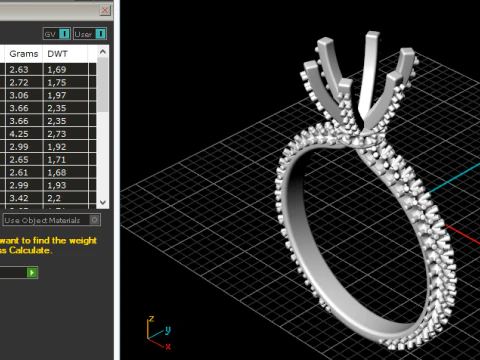The image size is (480, 360).
Task: Select the 1,75 DWT cell
Action: click(66, 82)
